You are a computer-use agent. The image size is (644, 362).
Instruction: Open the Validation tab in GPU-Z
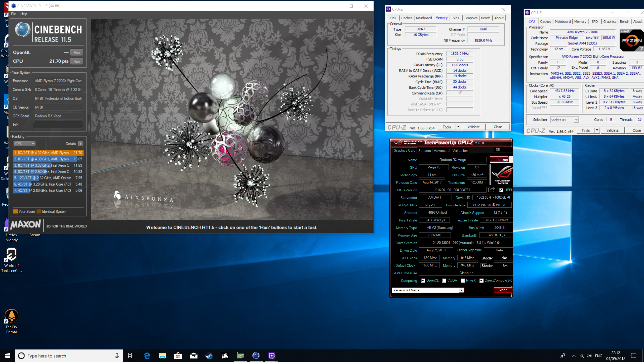click(x=460, y=151)
